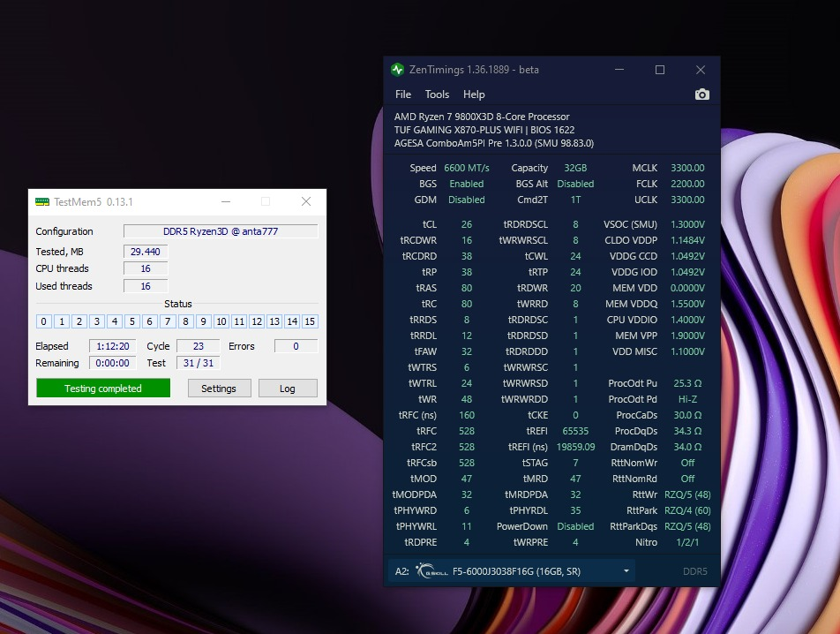Screen dimensions: 840x634
Task: Open the Tools menu in ZenTimings
Action: [x=437, y=94]
